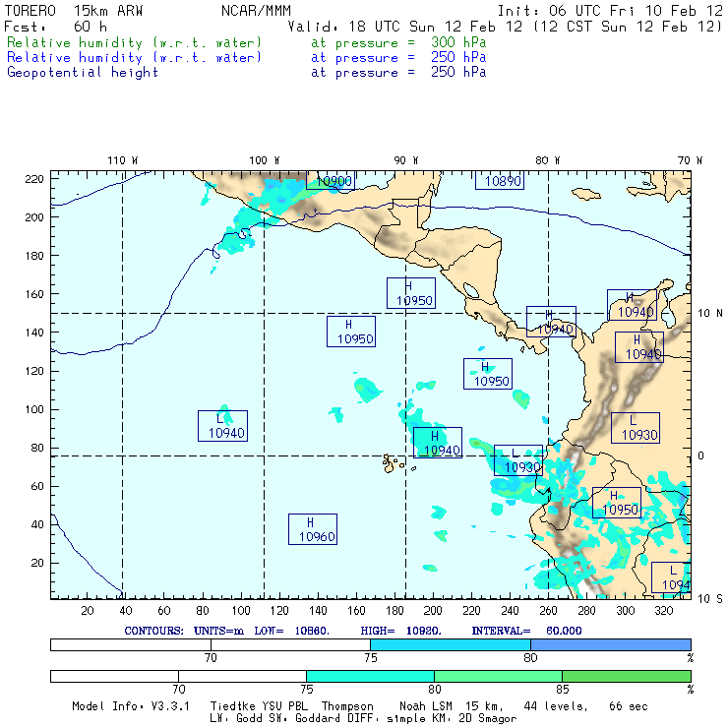The height and width of the screenshot is (728, 728).
Task: Click the '10890' contour label at top
Action: 502,181
